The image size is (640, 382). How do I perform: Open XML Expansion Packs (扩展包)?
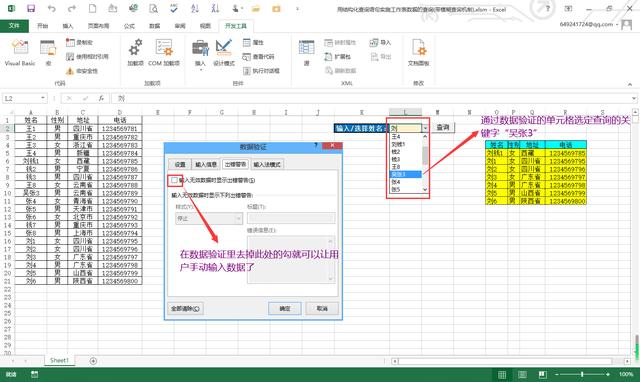click(x=338, y=57)
